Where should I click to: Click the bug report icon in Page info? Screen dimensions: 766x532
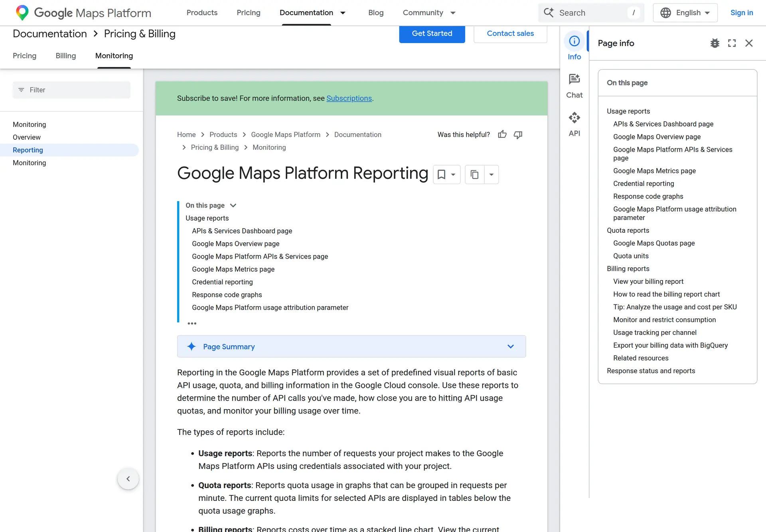tap(715, 43)
